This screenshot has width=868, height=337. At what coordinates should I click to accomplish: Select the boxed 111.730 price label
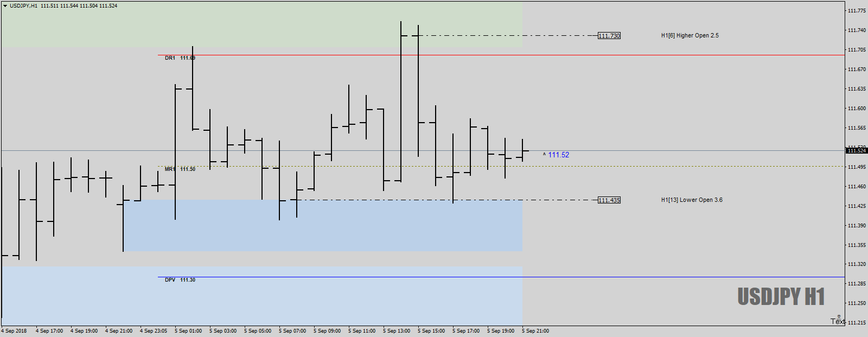[x=609, y=36]
